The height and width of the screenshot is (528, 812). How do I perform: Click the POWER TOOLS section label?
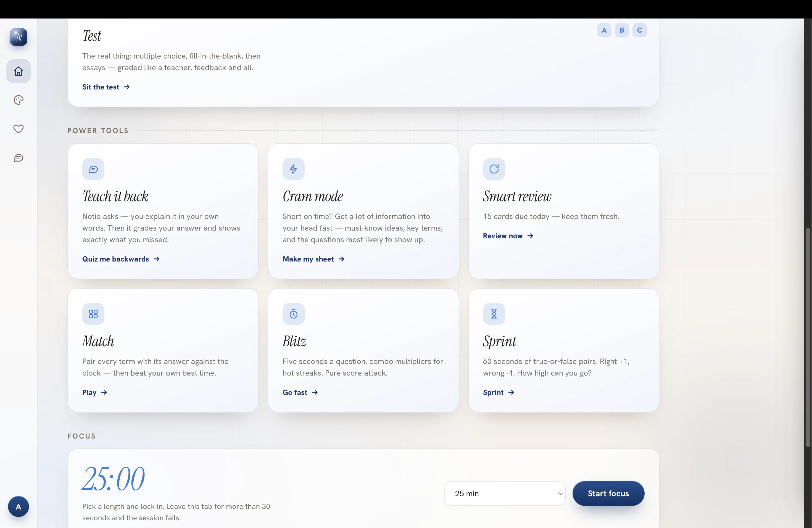click(98, 131)
